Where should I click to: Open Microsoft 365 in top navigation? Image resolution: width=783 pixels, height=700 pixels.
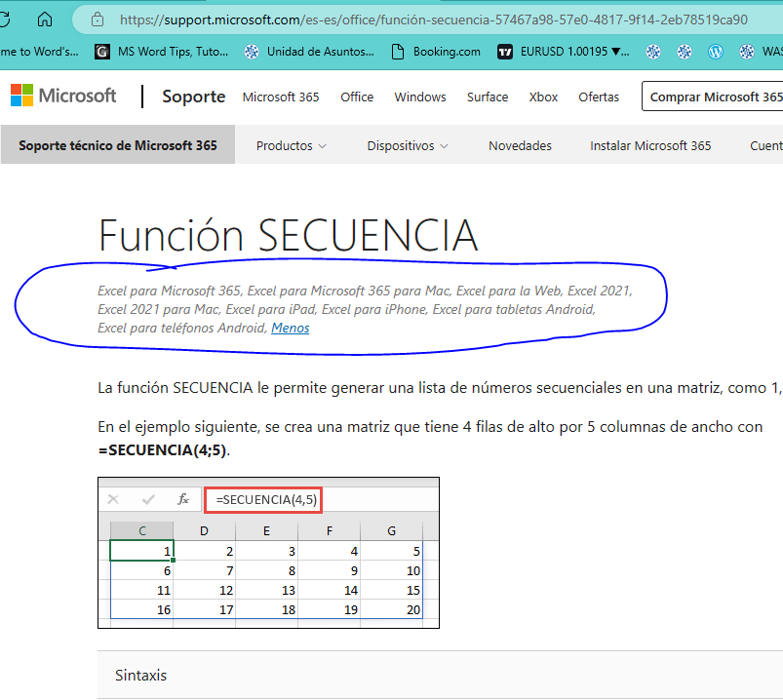click(x=281, y=97)
